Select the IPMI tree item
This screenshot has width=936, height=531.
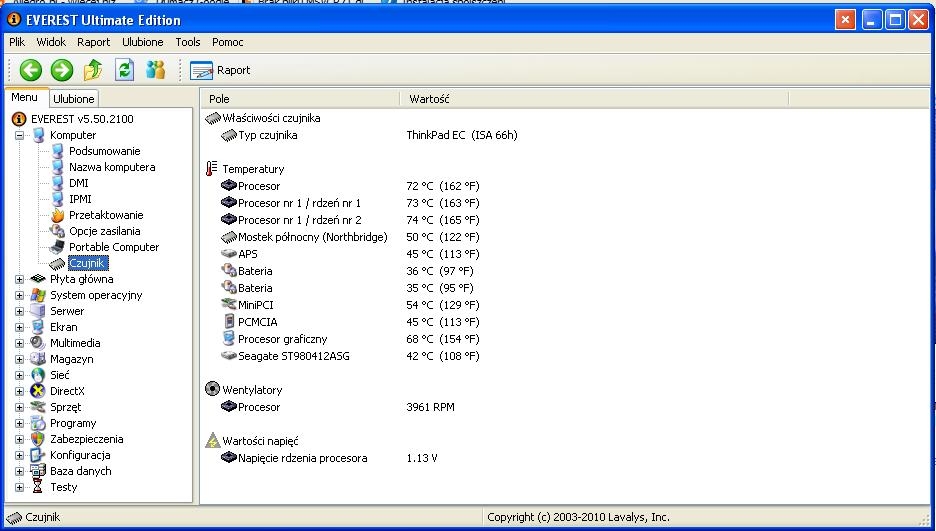pyautogui.click(x=80, y=199)
